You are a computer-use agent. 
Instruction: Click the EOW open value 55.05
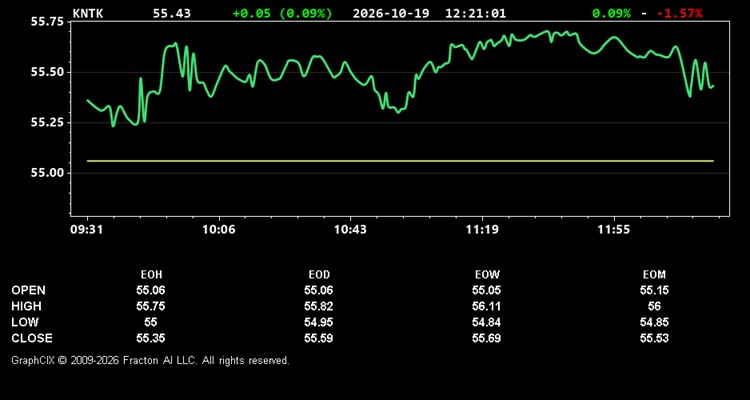pyautogui.click(x=486, y=290)
